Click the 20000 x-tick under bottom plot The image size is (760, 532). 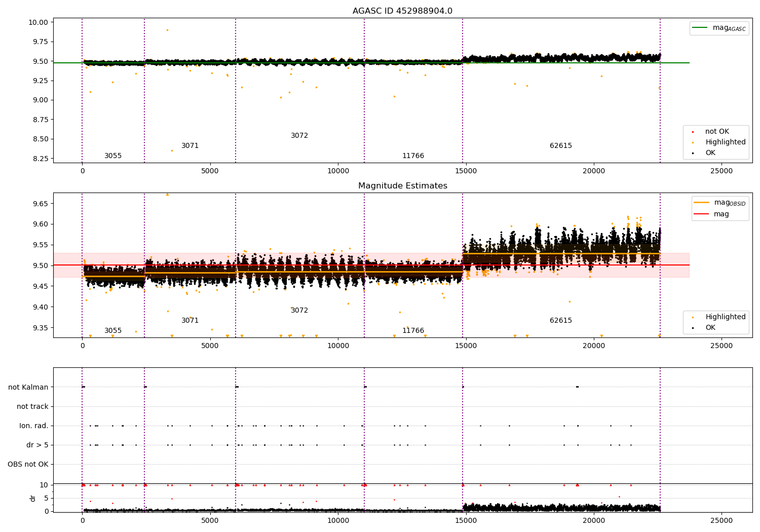click(594, 520)
